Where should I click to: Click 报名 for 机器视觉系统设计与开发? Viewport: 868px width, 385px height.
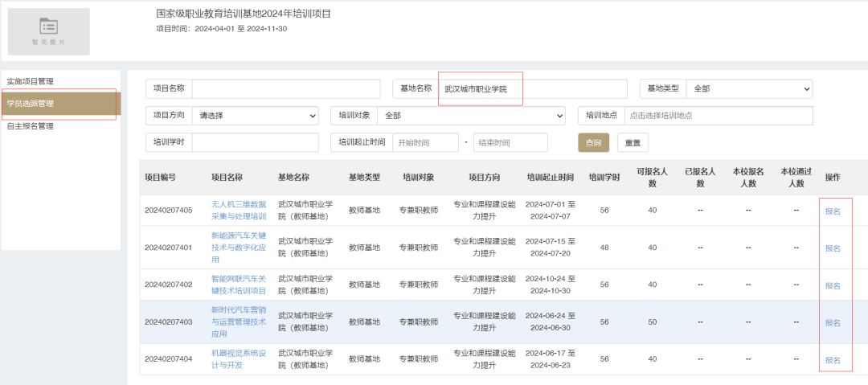point(833,360)
